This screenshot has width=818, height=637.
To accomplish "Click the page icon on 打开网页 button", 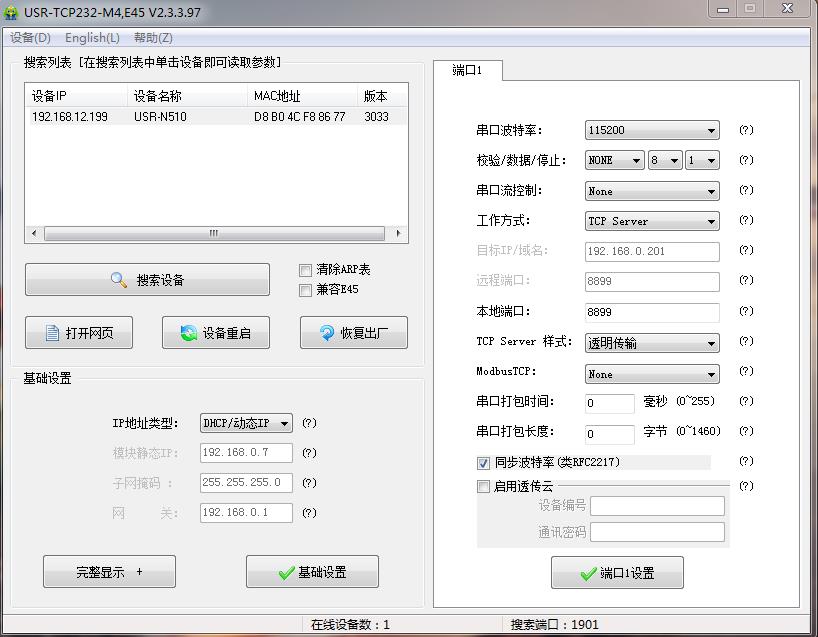I will coord(53,333).
